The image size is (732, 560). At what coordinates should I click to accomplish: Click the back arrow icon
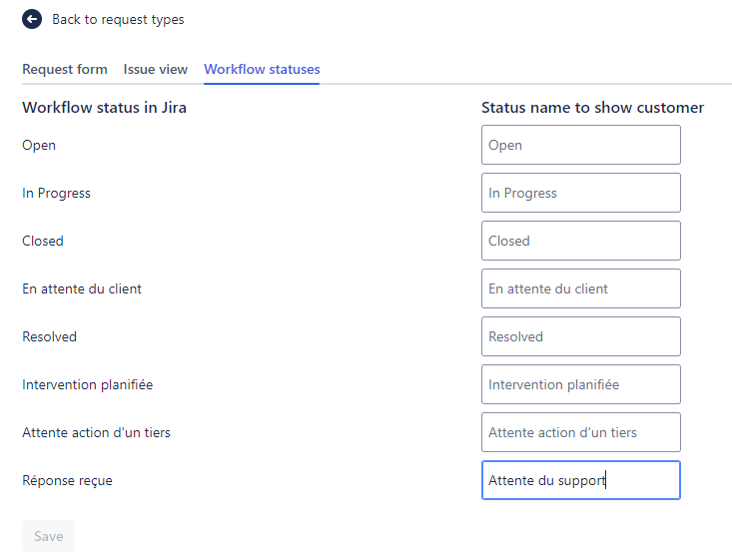point(32,19)
